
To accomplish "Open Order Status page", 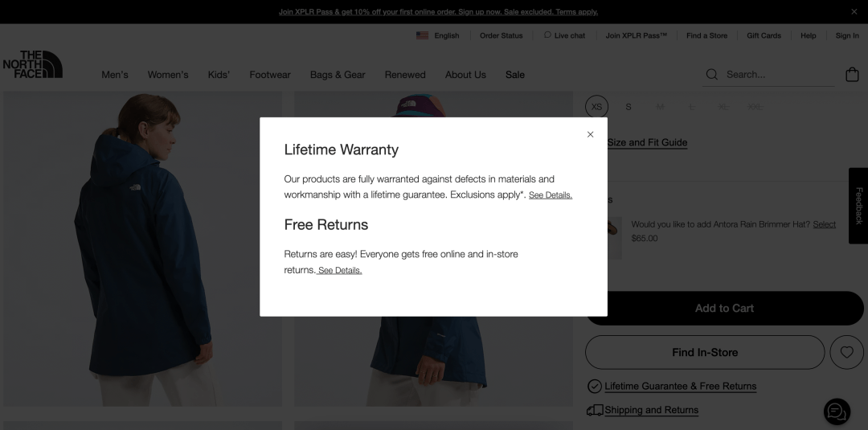I will pos(501,35).
